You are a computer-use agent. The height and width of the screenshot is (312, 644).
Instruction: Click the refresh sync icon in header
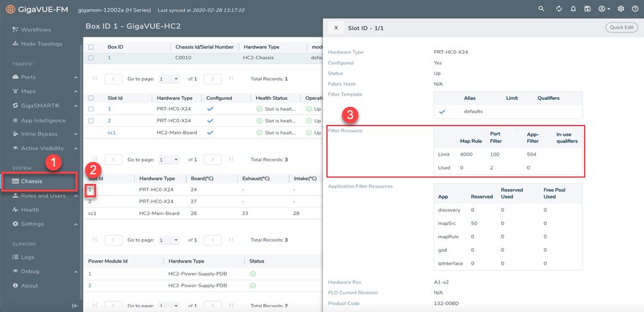[559, 9]
